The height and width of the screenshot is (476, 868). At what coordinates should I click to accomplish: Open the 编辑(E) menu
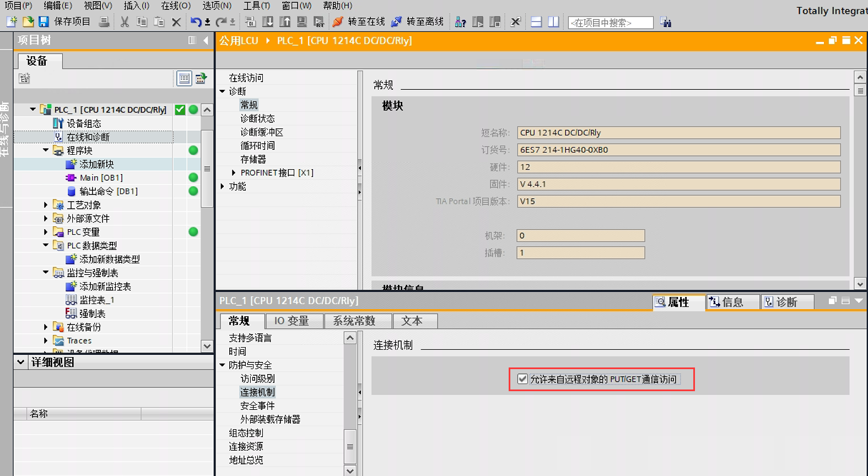pos(58,6)
